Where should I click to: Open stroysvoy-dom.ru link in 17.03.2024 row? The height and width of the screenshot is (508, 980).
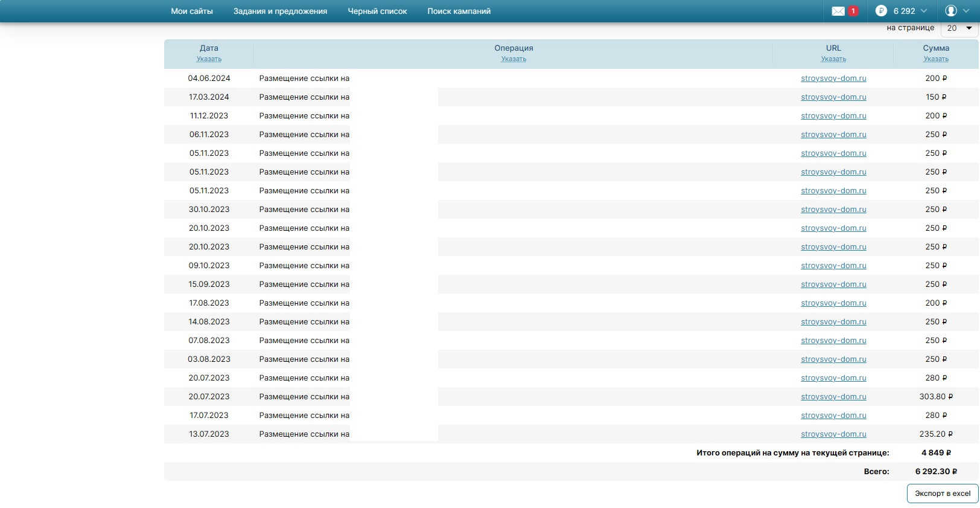833,97
